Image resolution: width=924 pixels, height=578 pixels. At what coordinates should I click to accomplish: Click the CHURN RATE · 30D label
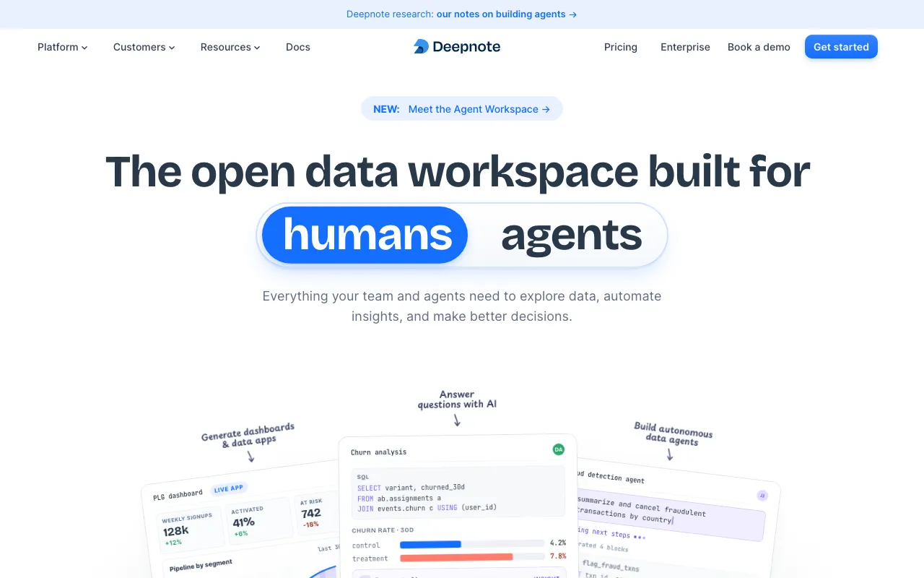coord(383,530)
